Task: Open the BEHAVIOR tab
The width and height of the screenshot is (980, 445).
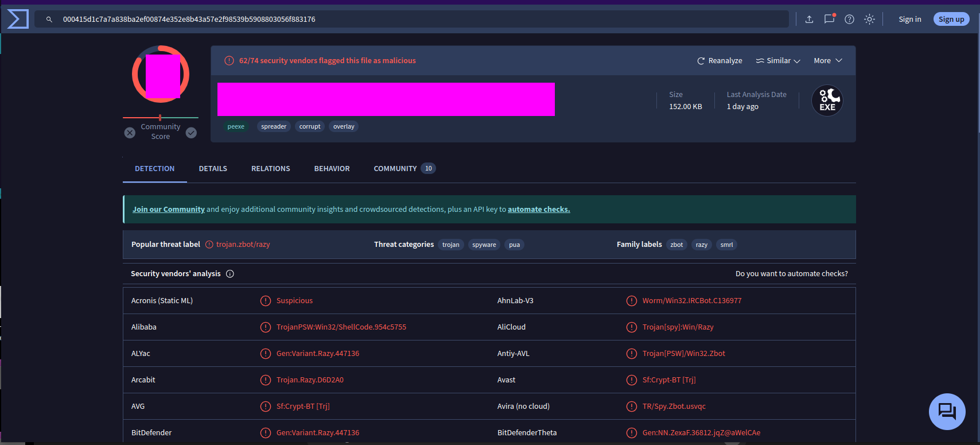Action: coord(332,169)
